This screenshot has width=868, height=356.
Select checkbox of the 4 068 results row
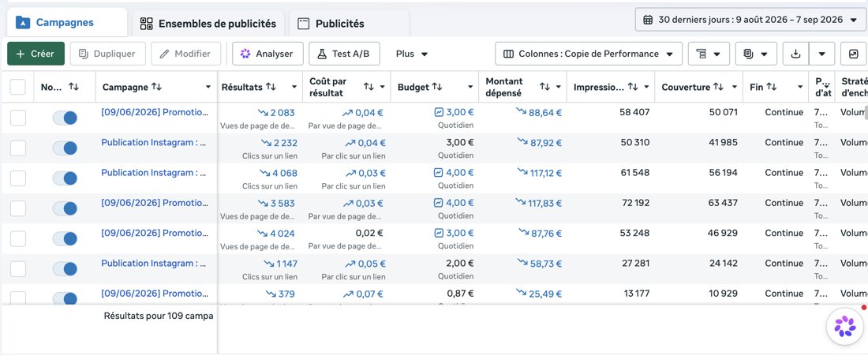pos(17,178)
